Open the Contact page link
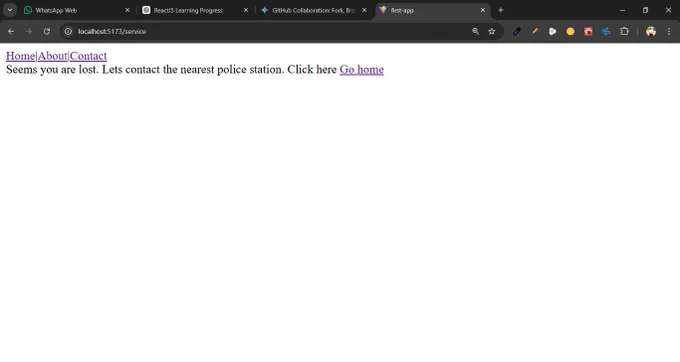This screenshot has width=680, height=362. pyautogui.click(x=88, y=56)
